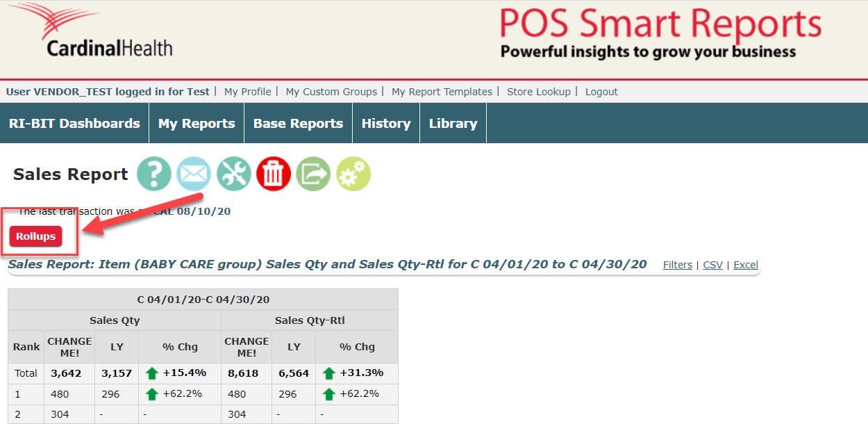Download the report as CSV

tap(712, 265)
